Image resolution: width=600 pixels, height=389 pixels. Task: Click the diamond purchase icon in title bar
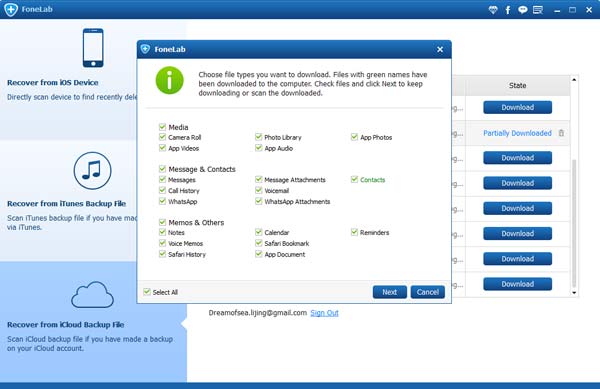[493, 10]
